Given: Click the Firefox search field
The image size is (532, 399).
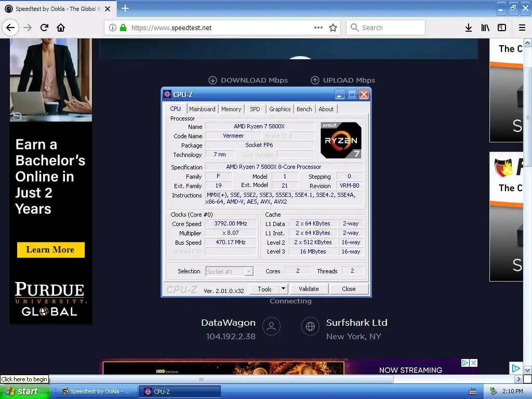Looking at the screenshot, I should [x=386, y=28].
